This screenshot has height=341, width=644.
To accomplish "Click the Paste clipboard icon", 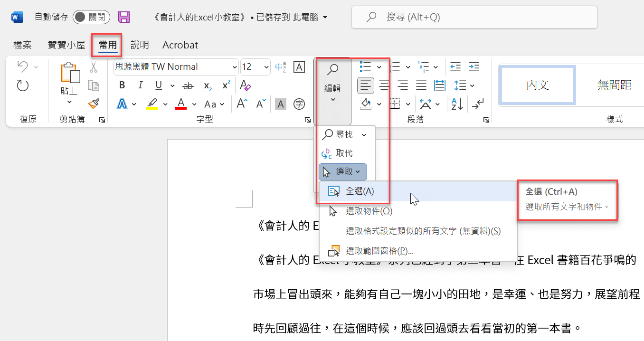I will (70, 72).
